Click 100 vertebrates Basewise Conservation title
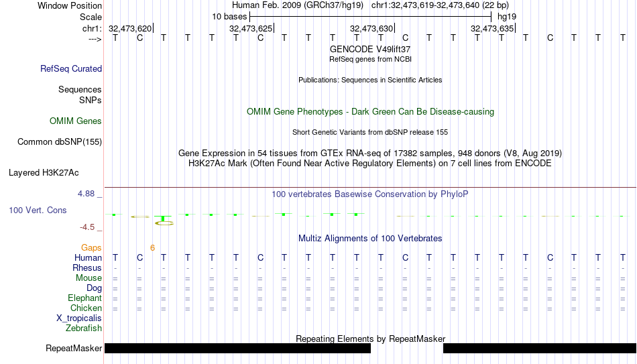The height and width of the screenshot is (364, 637). coord(370,194)
